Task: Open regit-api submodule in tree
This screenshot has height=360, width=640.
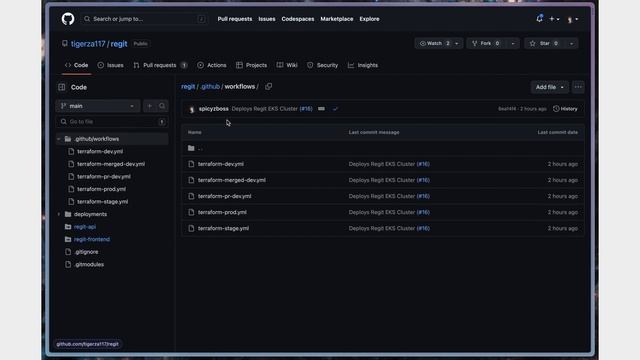Action: click(85, 227)
